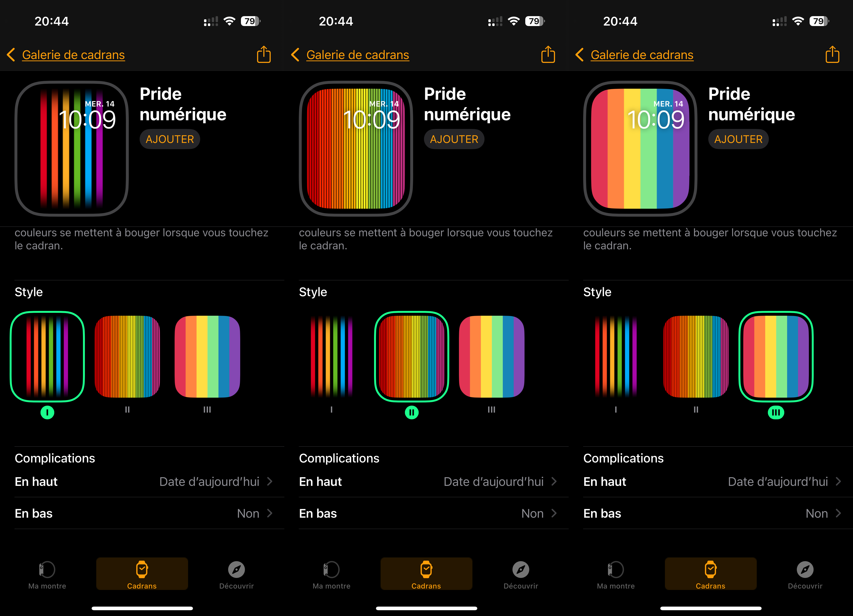Tap home indicator bar in left screen
Screen dimensions: 853x616
(142, 608)
